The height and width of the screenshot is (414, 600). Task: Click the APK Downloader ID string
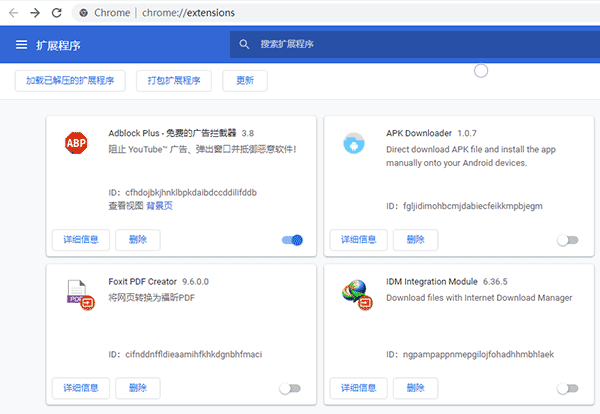pos(473,206)
